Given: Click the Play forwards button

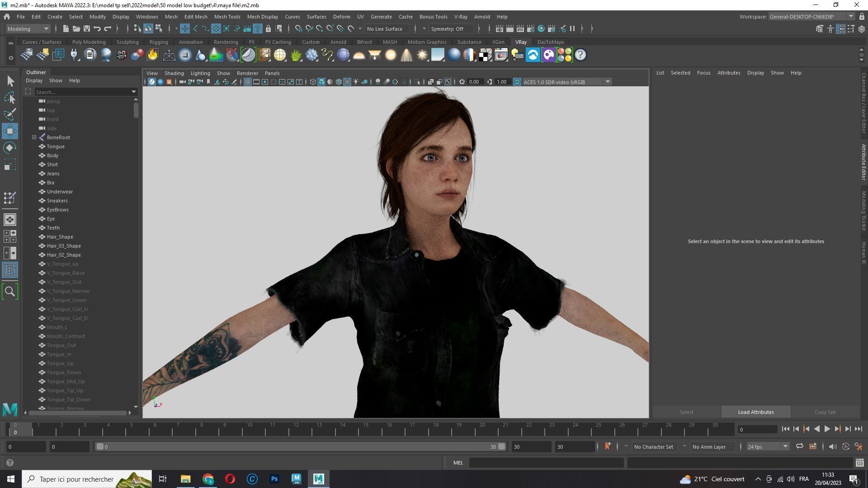Looking at the screenshot, I should click(x=827, y=429).
